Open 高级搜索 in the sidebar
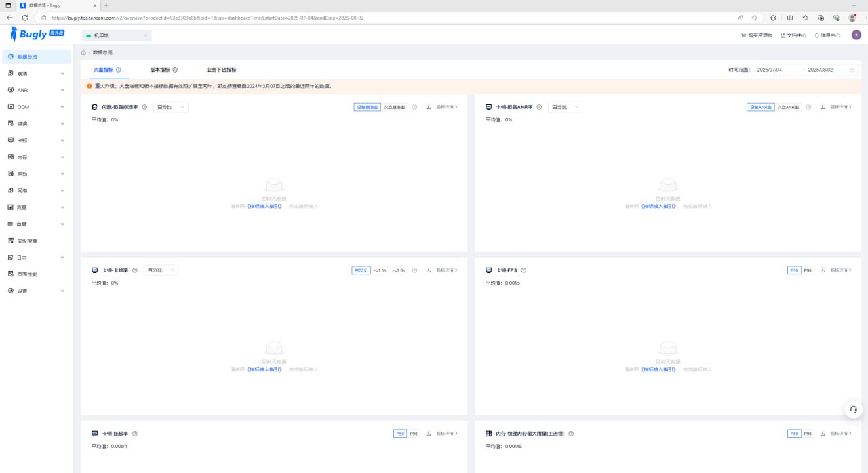 (x=27, y=241)
